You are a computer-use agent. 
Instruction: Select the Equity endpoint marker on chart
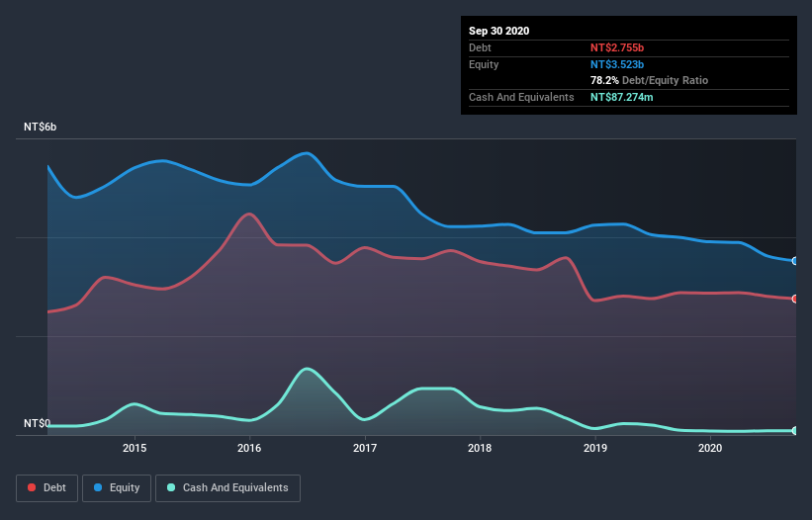coord(795,261)
